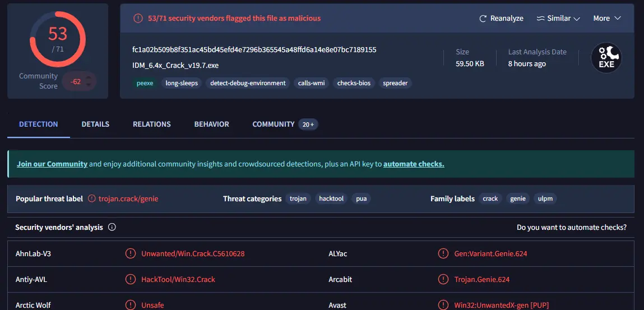This screenshot has width=644, height=310.
Task: Click the spreader tag chip
Action: tap(395, 84)
